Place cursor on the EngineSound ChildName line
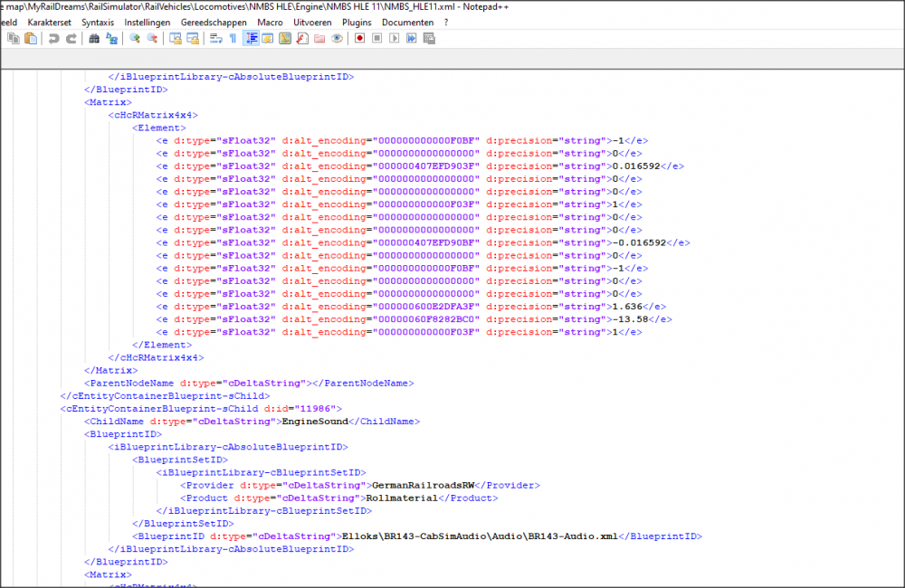 [x=314, y=422]
